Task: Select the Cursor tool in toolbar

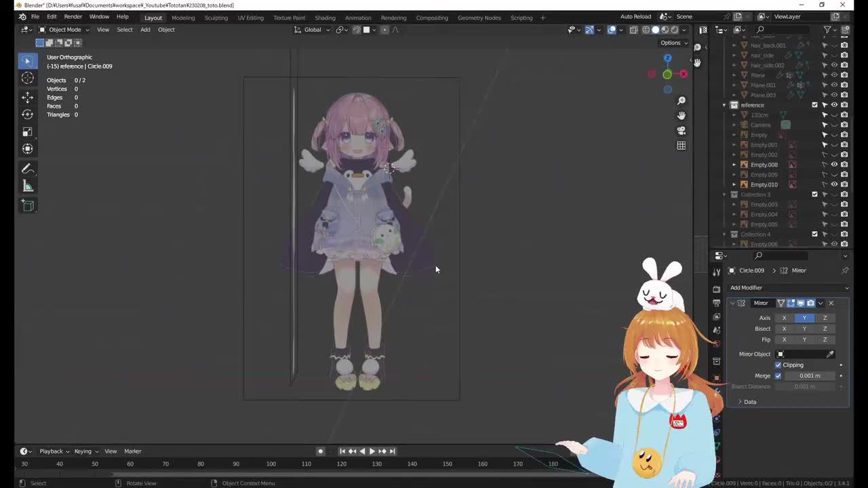Action: coord(27,78)
